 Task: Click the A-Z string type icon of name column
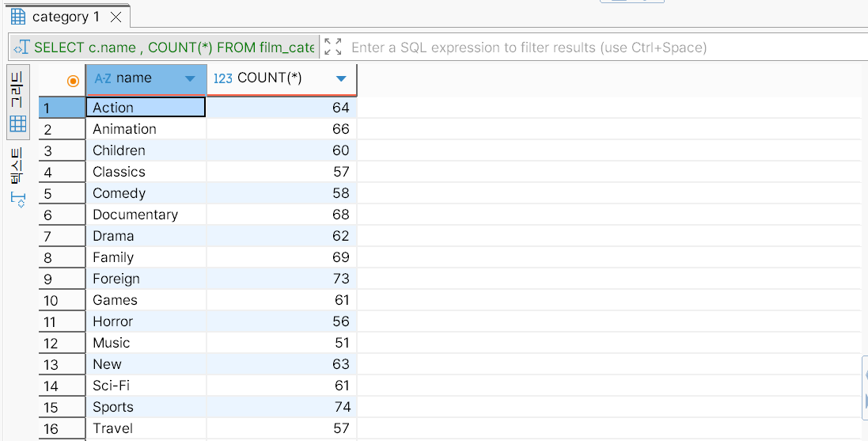click(x=103, y=79)
